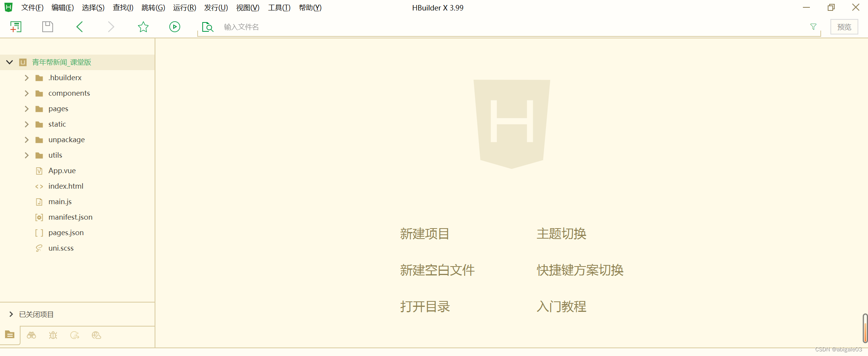Open file search using the magnifier document icon
The height and width of the screenshot is (356, 868).
coord(207,27)
